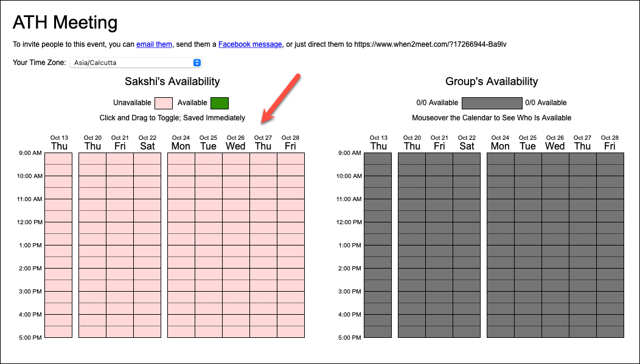
Task: Click the Oct 22 Sat header in Sakshi's grid
Action: [x=147, y=143]
